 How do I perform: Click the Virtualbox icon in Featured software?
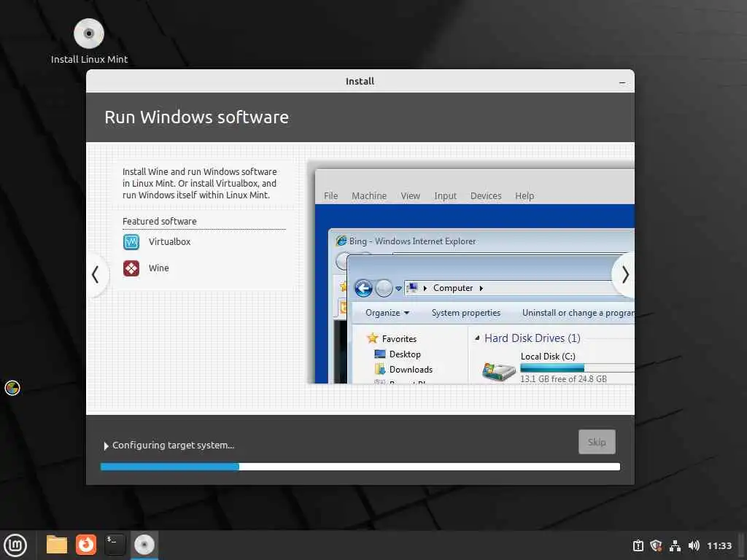[131, 242]
